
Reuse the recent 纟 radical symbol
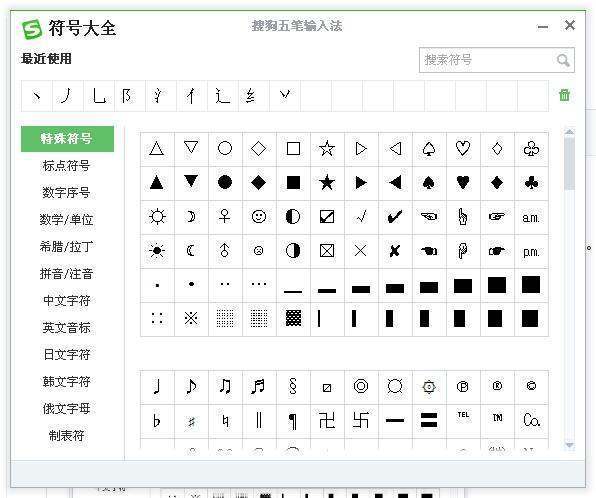point(254,96)
